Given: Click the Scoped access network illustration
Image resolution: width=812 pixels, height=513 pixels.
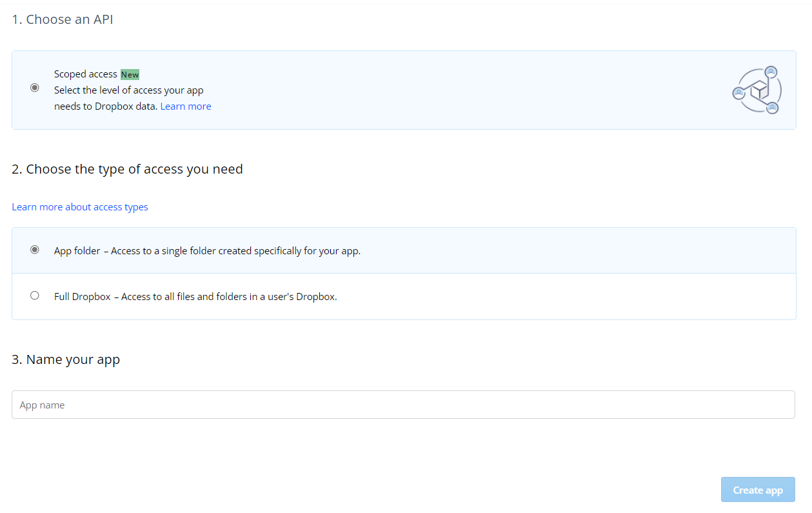Looking at the screenshot, I should [x=757, y=90].
